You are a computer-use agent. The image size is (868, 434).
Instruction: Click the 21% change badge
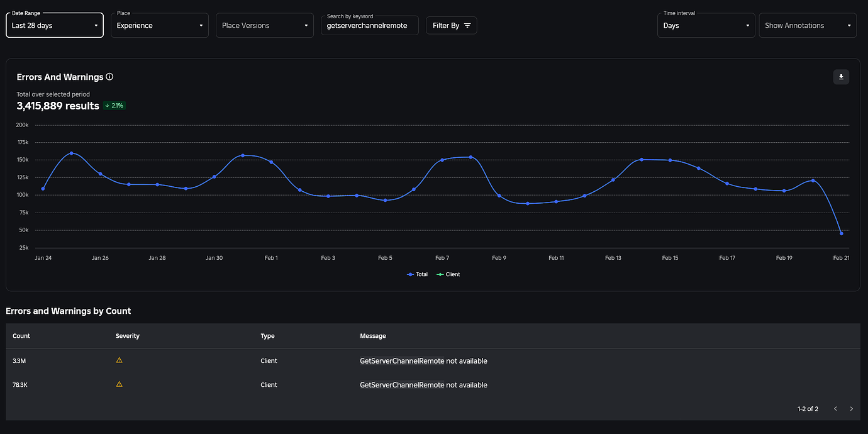(114, 106)
